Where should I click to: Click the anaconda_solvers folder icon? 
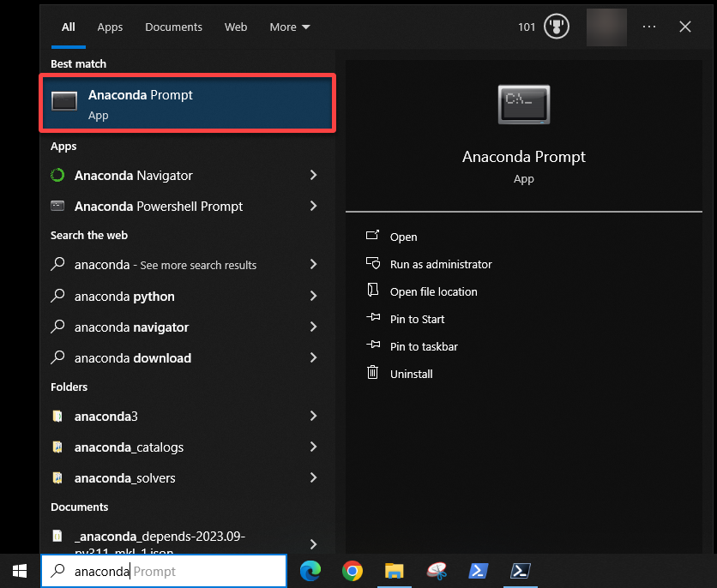pyautogui.click(x=57, y=477)
